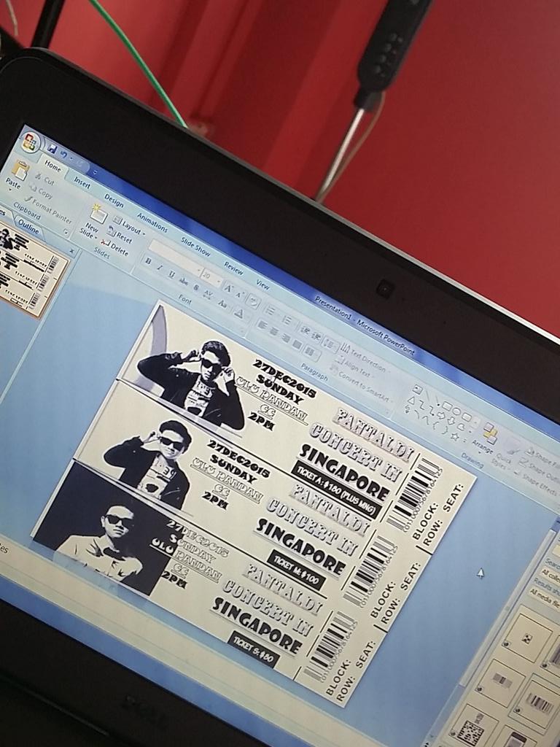Click the Copy command
Image resolution: width=560 pixels, height=747 pixels.
point(42,193)
